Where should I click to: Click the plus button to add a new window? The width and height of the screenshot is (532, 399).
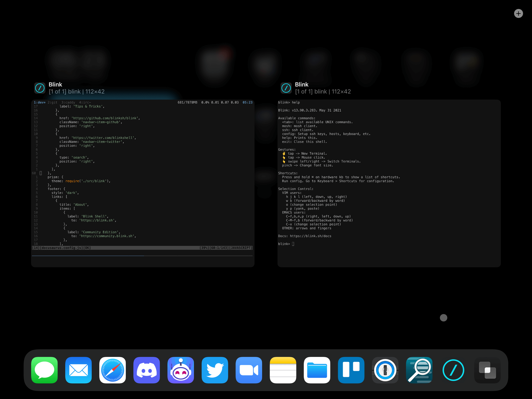click(518, 13)
